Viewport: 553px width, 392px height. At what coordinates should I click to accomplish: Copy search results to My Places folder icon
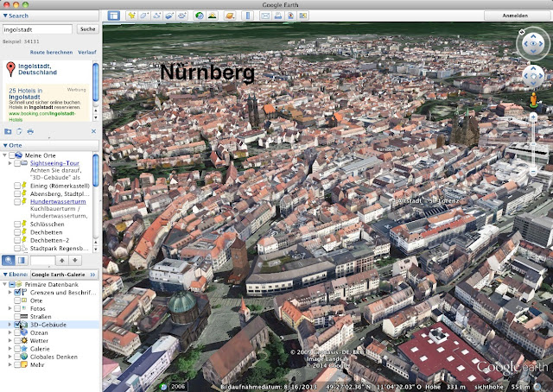point(8,131)
